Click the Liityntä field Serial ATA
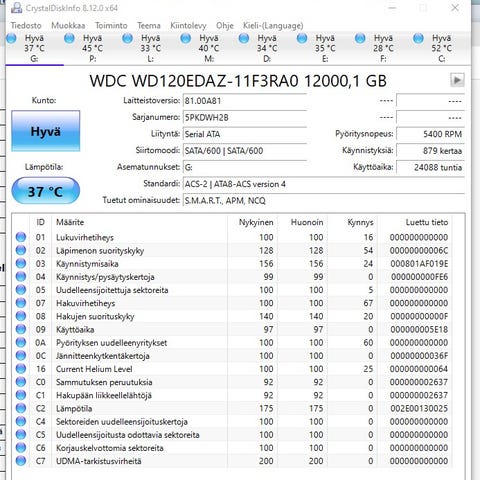 245,134
